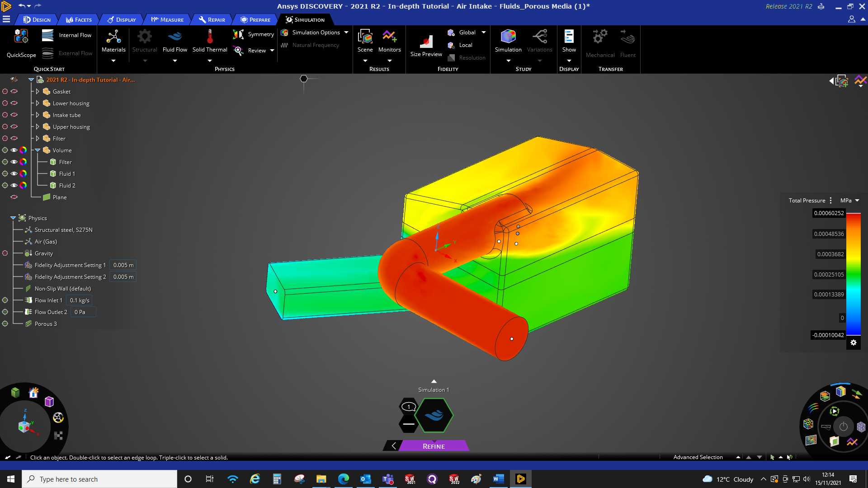Click the home view icon in the view wheel

[x=33, y=393]
